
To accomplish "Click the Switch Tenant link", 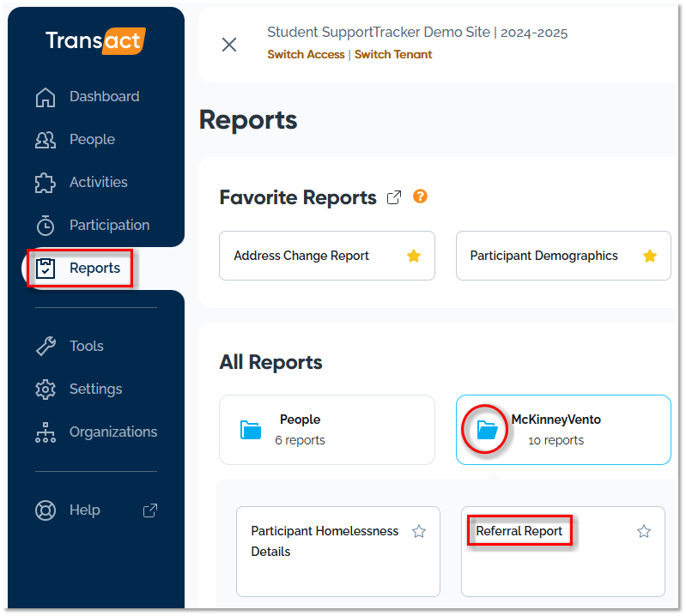I will pyautogui.click(x=393, y=55).
